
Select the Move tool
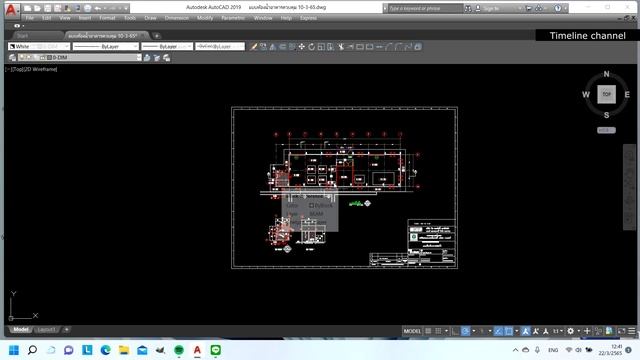coord(302,47)
